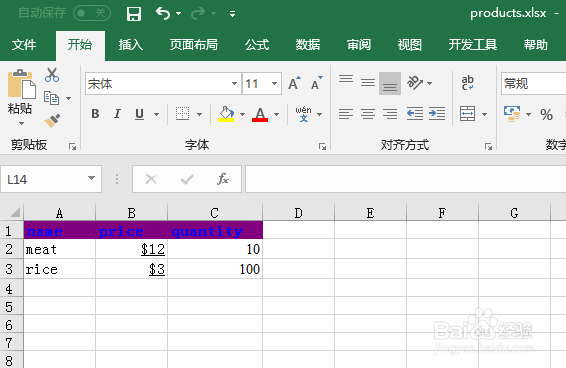Click Increase Indent icon

[x=437, y=114]
